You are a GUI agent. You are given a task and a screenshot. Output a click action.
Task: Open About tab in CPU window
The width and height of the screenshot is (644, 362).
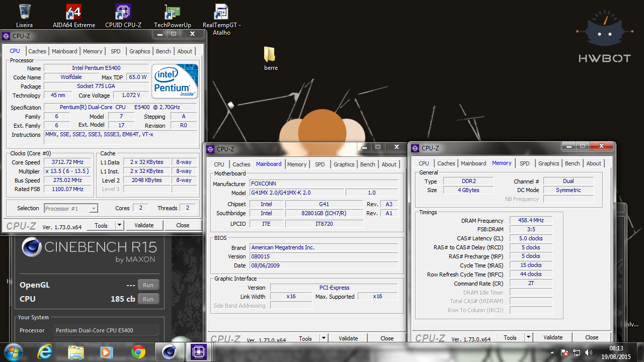[x=185, y=51]
